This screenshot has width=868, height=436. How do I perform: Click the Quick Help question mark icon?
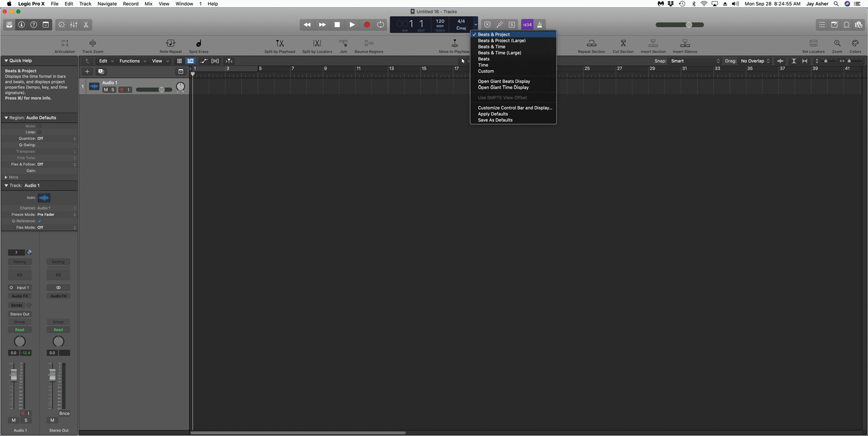pyautogui.click(x=33, y=25)
